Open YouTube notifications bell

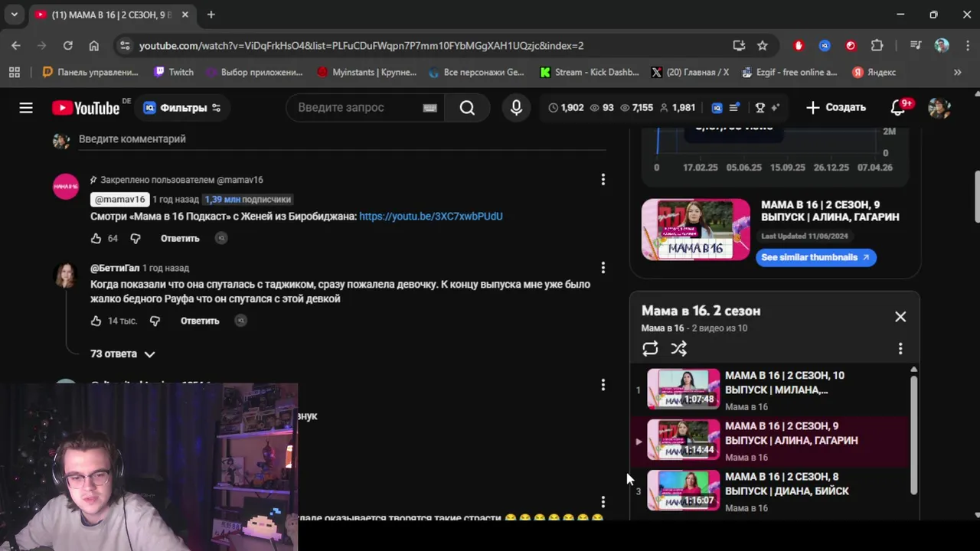click(899, 108)
